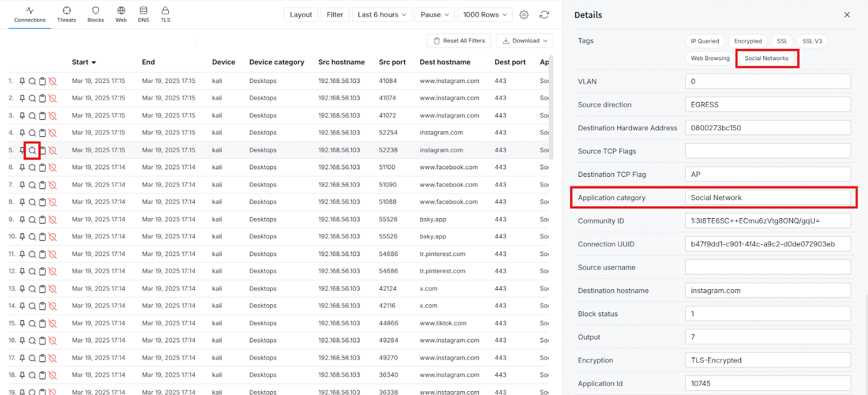The image size is (868, 395).
Task: Click the Layout button
Action: [x=301, y=15]
